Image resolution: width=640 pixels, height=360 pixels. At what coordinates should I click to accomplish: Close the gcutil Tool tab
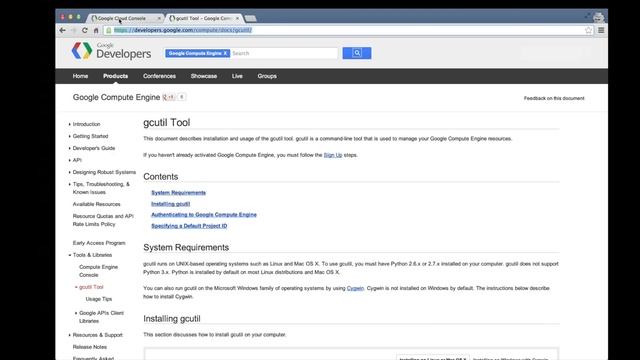pyautogui.click(x=237, y=18)
